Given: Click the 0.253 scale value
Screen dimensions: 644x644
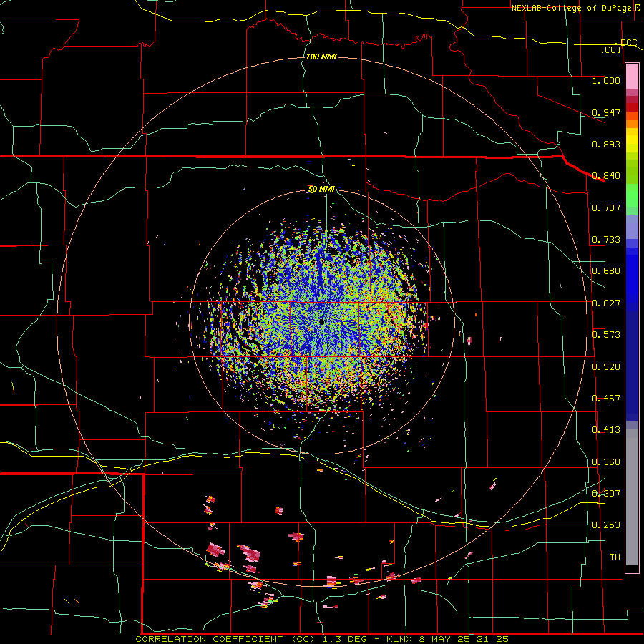Looking at the screenshot, I should pos(606,525).
